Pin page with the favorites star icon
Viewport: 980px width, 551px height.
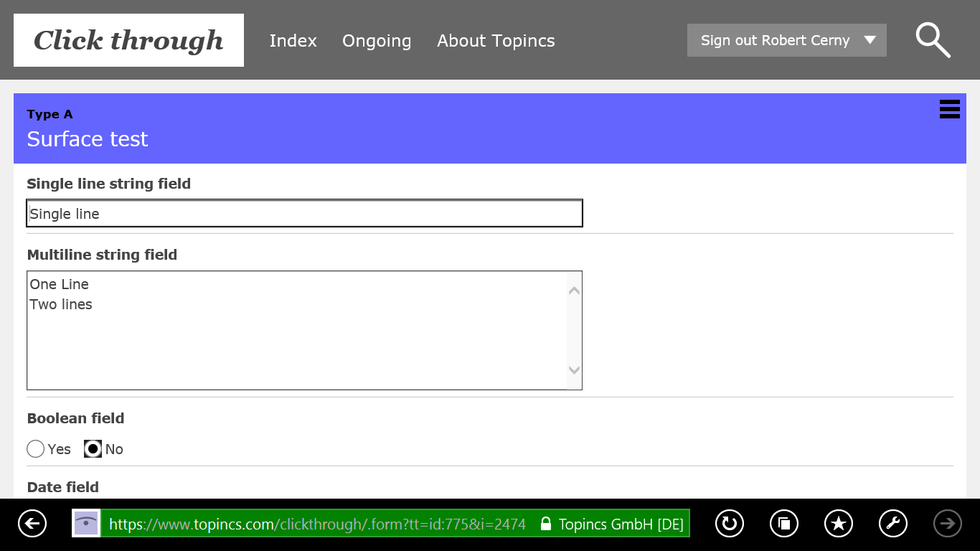[x=839, y=524]
